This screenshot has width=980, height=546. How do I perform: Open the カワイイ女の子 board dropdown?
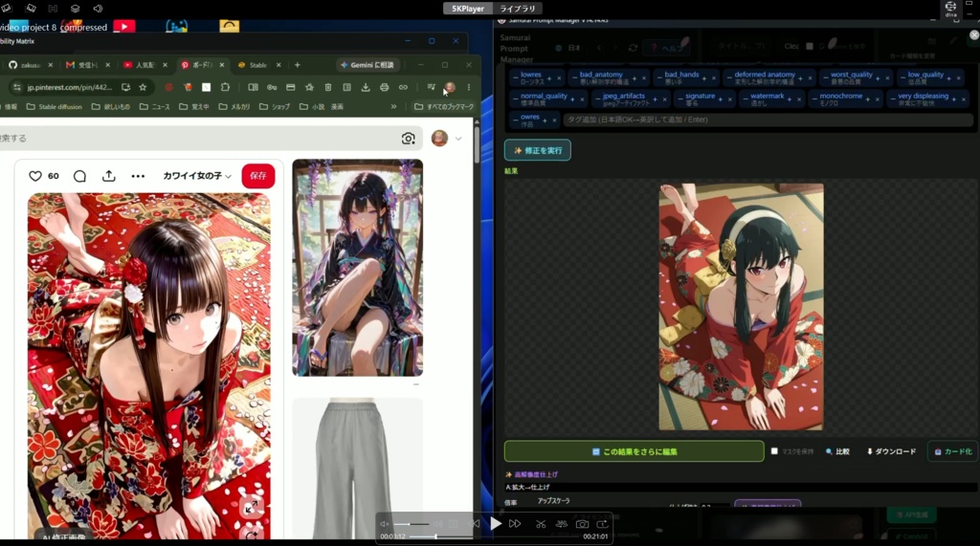(x=197, y=176)
